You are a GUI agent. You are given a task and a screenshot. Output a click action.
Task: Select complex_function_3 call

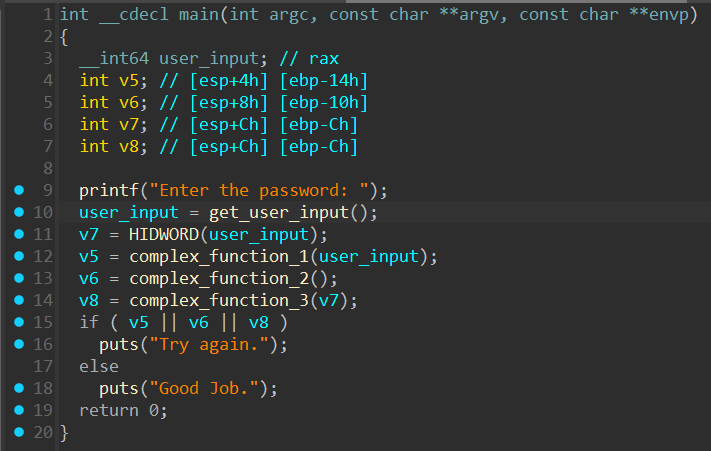click(219, 301)
